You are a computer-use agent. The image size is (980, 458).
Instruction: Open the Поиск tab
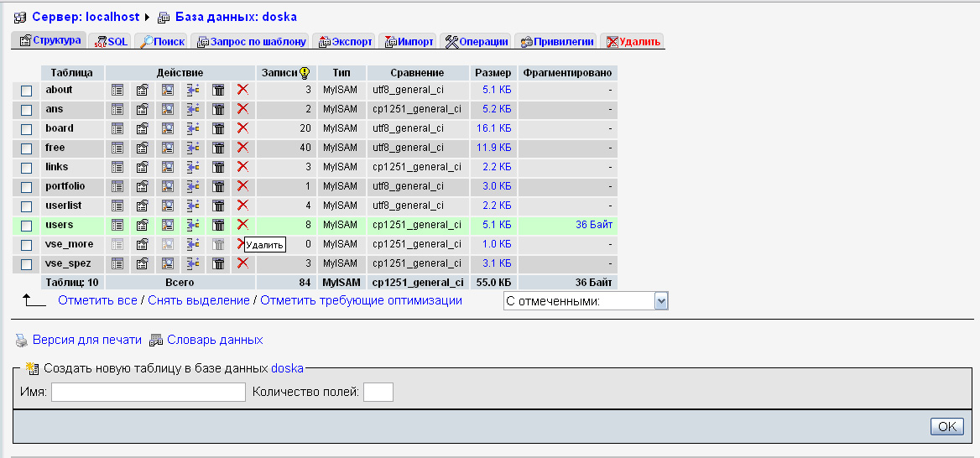click(161, 42)
